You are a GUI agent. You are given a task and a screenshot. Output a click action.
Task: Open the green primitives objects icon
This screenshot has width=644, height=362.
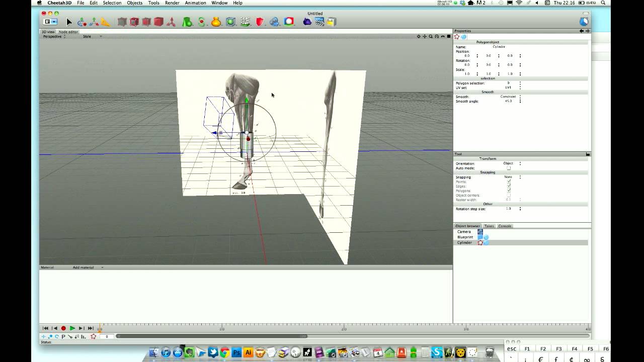coord(187,22)
